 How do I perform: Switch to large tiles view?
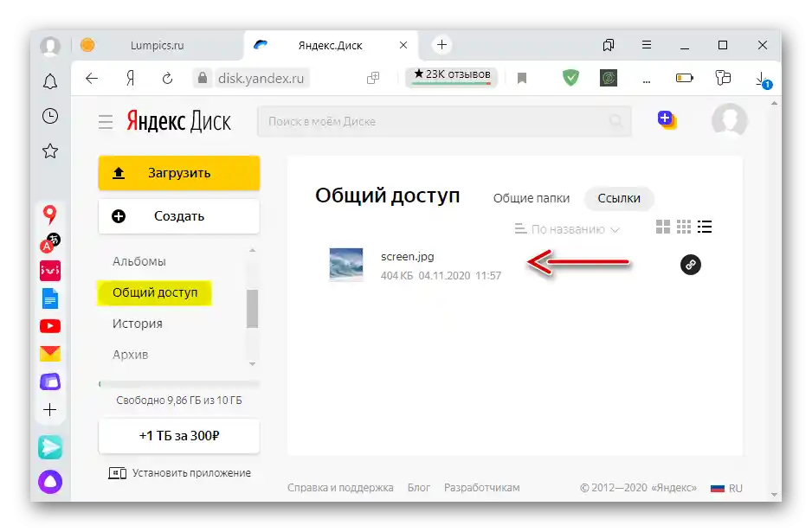coord(663,227)
